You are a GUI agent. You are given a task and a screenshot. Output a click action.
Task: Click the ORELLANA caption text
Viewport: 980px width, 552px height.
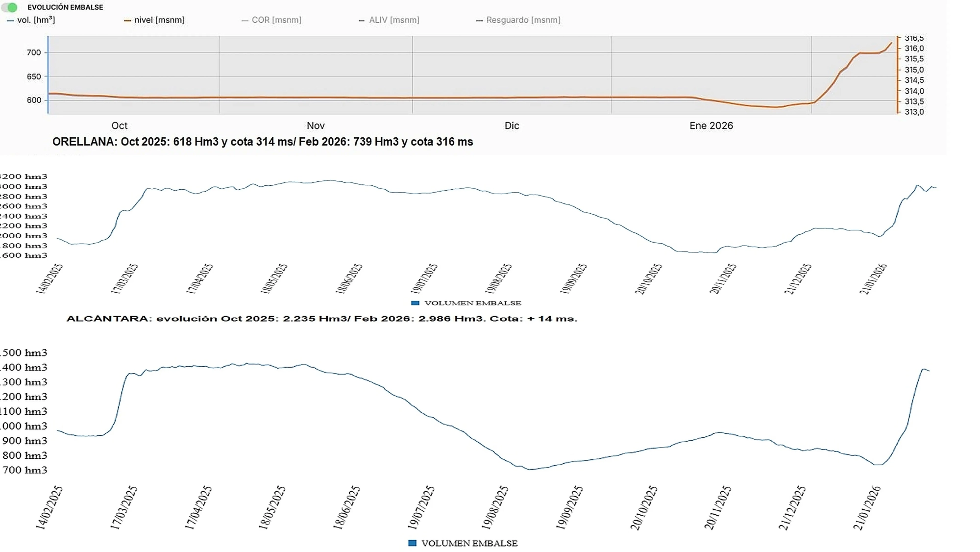[x=263, y=142]
